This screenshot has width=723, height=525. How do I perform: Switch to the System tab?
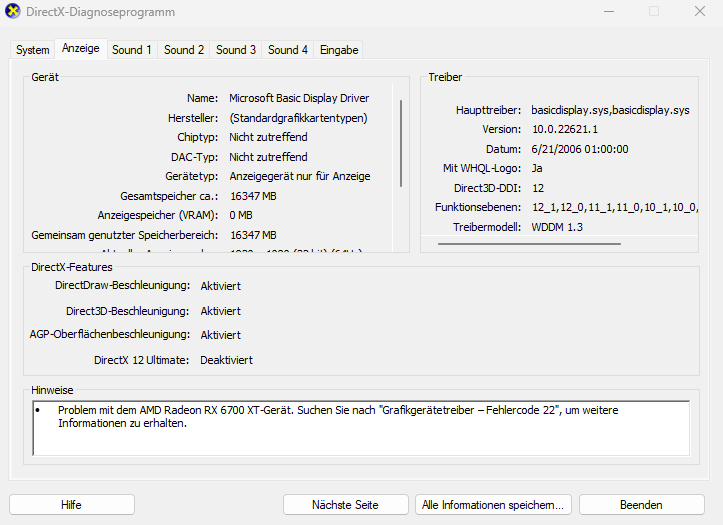click(x=32, y=50)
